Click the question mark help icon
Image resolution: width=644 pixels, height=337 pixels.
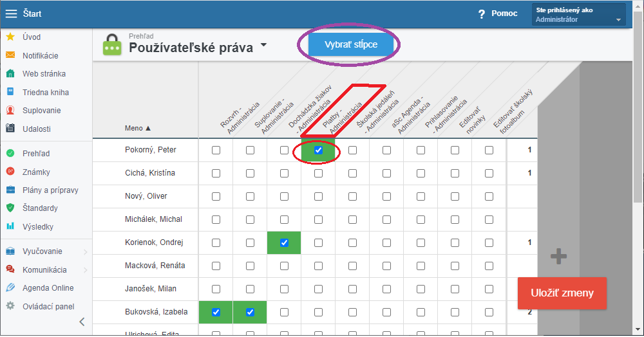(482, 14)
